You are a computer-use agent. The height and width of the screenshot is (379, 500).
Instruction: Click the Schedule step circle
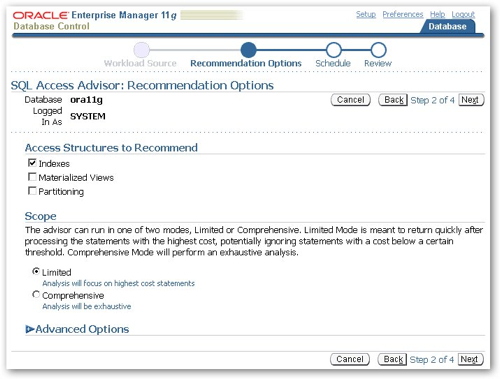[334, 50]
